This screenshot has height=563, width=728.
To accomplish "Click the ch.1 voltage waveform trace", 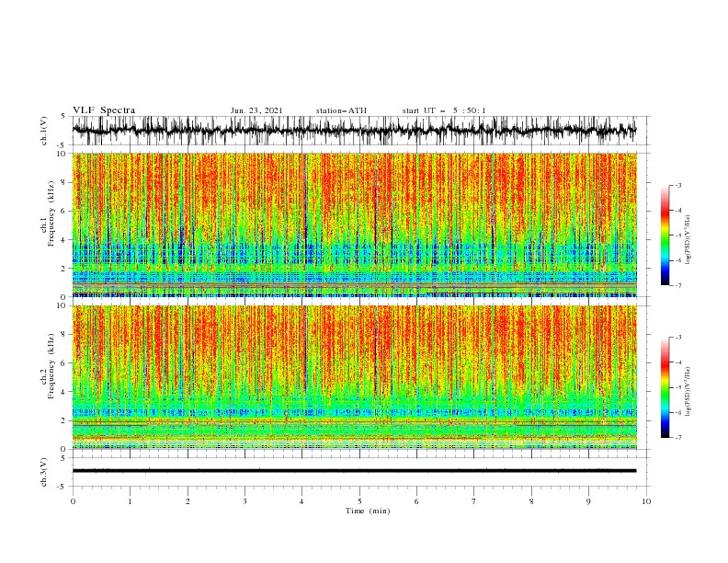I will point(354,131).
